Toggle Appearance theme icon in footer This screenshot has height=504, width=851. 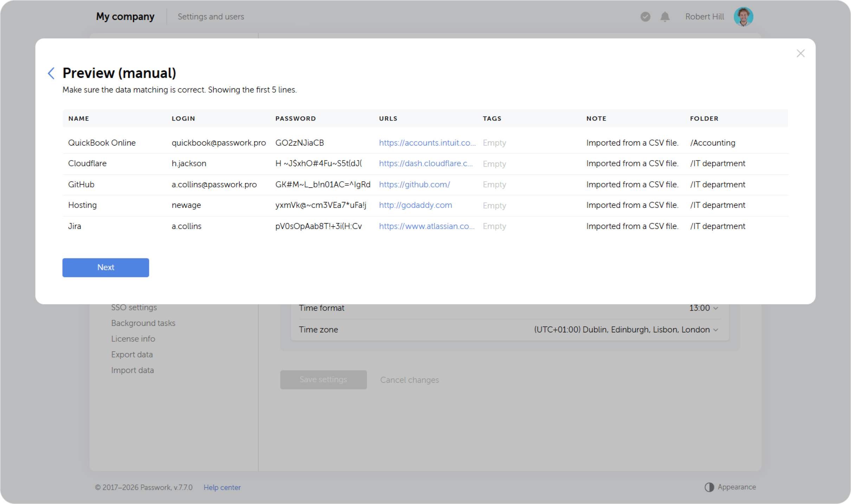point(709,487)
